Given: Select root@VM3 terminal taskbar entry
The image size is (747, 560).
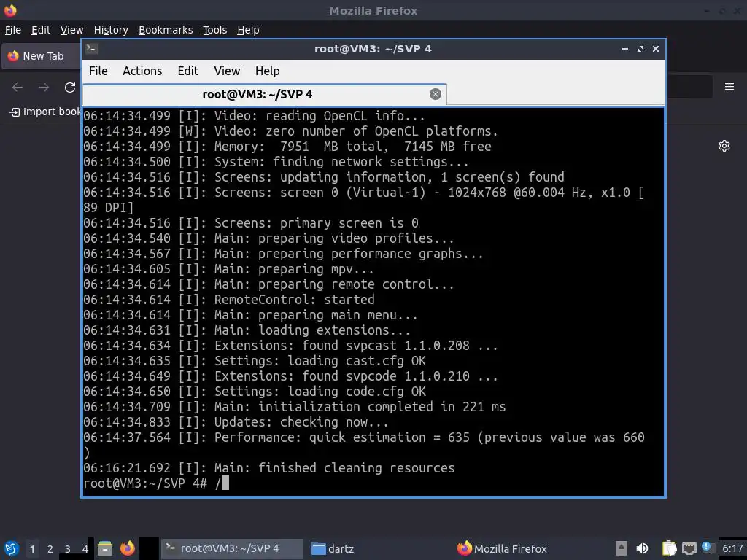Looking at the screenshot, I should pyautogui.click(x=232, y=548).
